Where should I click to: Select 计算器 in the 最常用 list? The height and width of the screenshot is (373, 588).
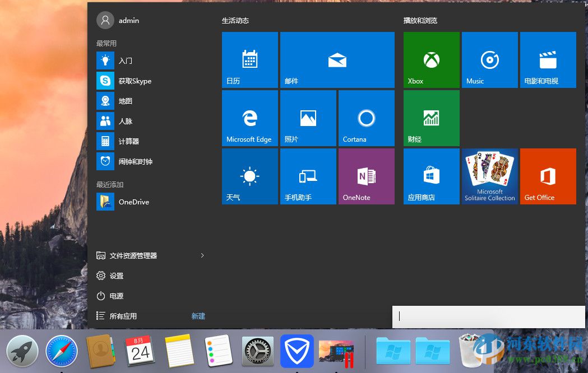[124, 141]
